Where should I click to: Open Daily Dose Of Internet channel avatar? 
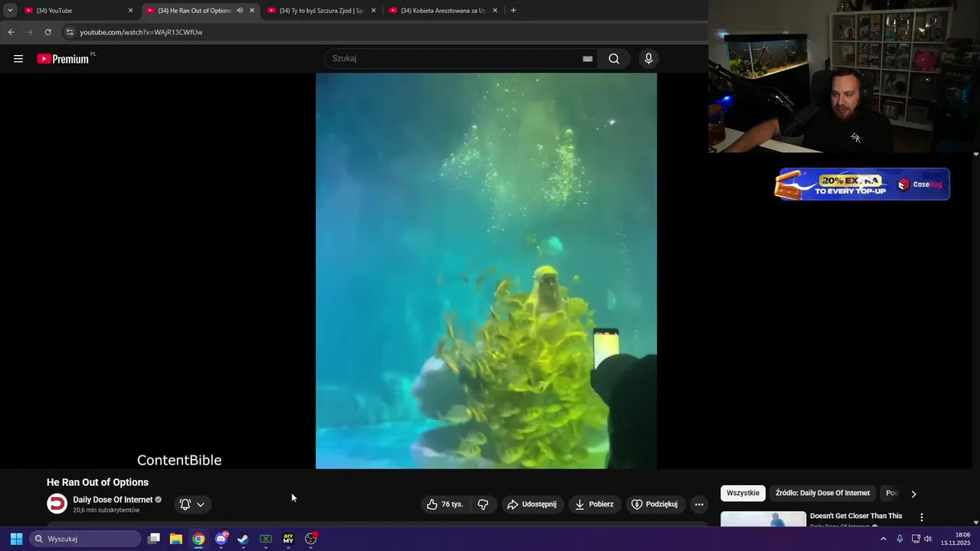(57, 504)
